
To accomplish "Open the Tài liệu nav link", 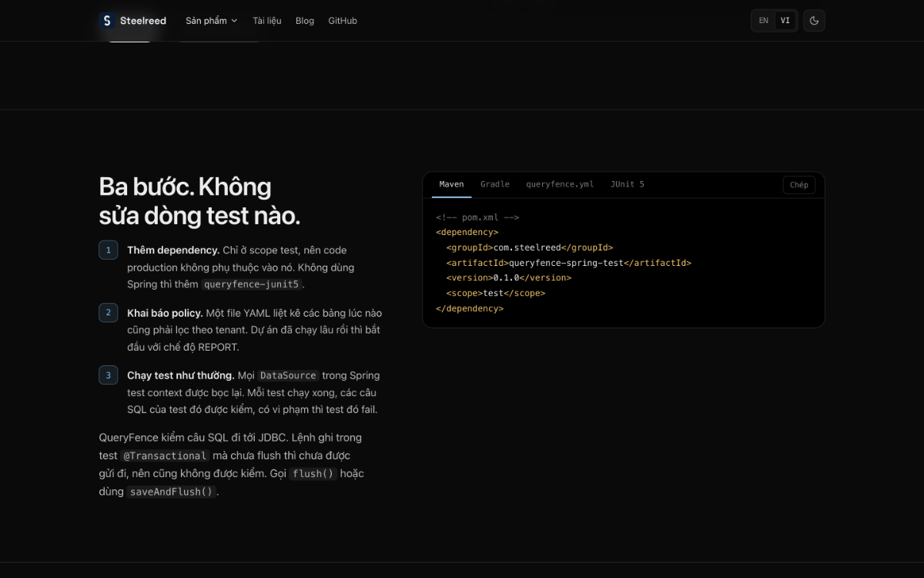I will tap(267, 21).
